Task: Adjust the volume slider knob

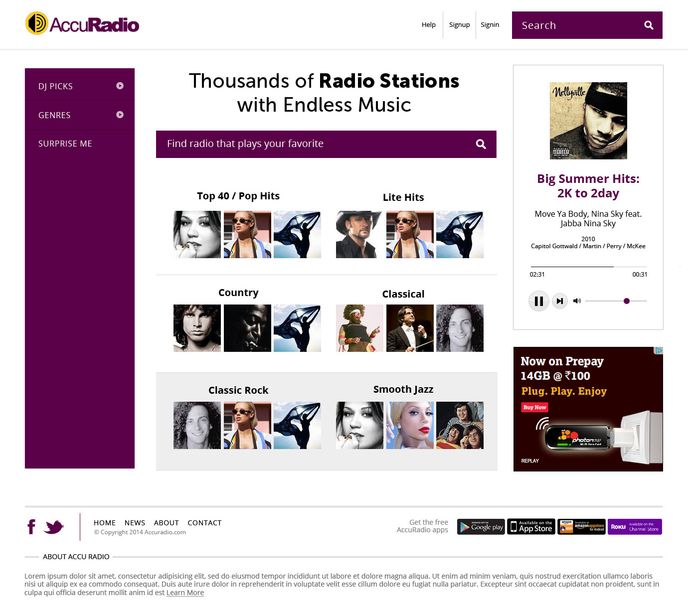Action: pyautogui.click(x=627, y=301)
